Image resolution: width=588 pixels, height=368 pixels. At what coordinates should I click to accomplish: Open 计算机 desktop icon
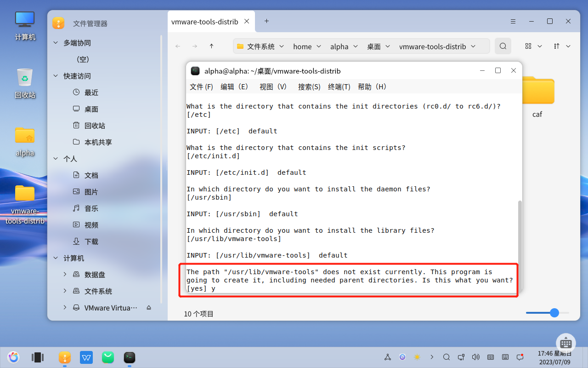point(25,25)
